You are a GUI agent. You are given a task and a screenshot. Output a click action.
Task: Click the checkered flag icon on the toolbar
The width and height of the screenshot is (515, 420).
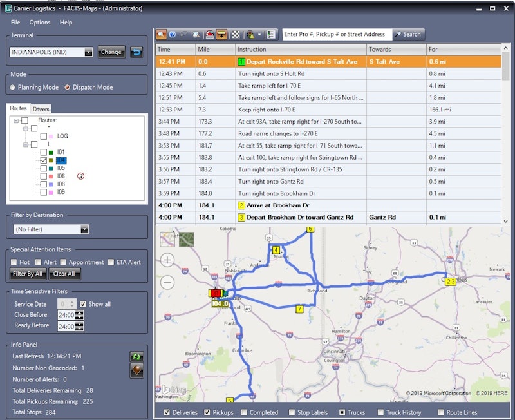[235, 33]
